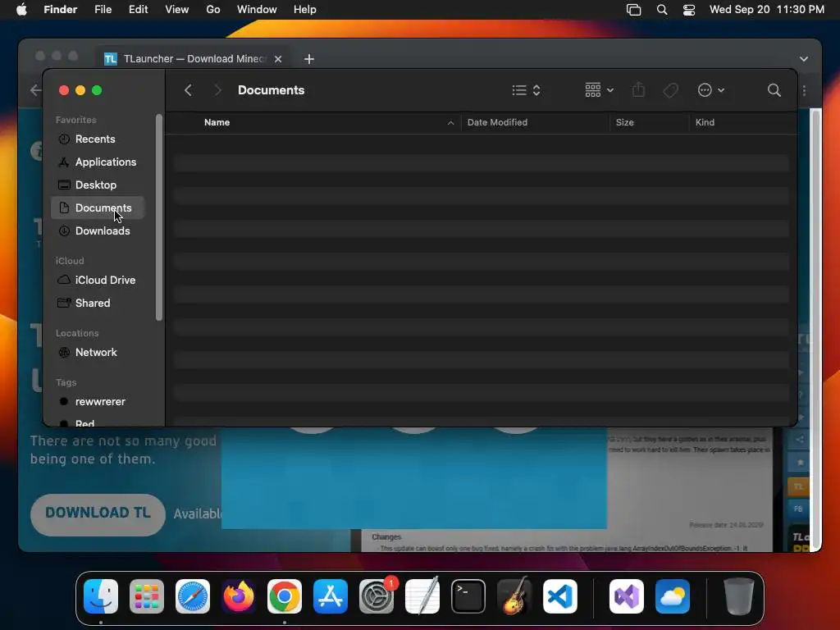Open Visual Studio from Dock
The image size is (840, 630).
click(x=627, y=596)
